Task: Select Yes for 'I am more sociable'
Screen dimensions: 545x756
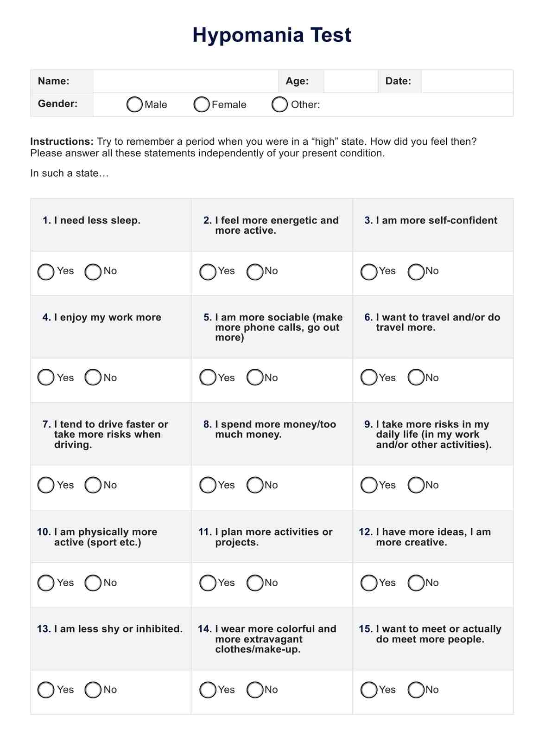Action: point(208,378)
